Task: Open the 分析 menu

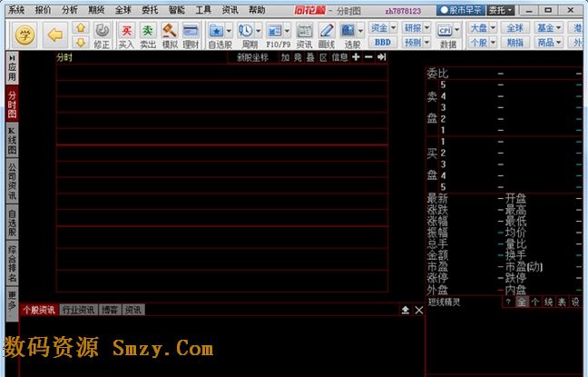Action: click(x=70, y=10)
